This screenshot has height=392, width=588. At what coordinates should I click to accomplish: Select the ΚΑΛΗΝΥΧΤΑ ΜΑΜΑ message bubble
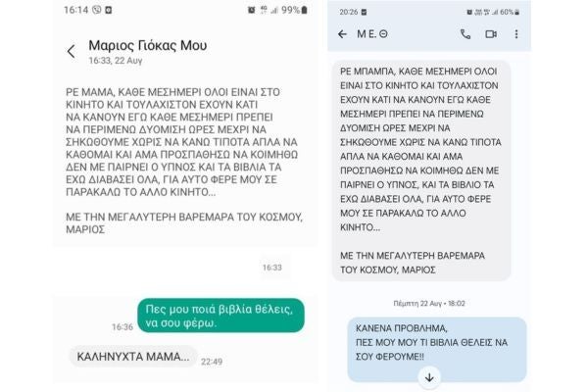[x=133, y=357]
